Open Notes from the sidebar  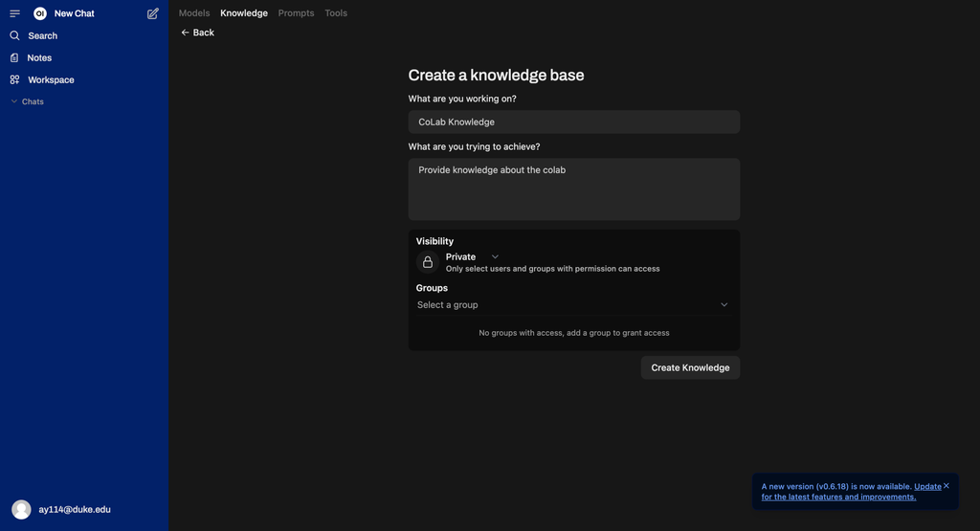click(x=39, y=57)
